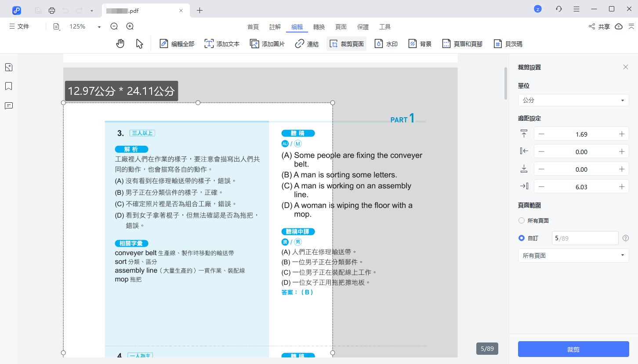This screenshot has width=638, height=364.
Task: Select the 所有頁面 radio button
Action: [522, 220]
